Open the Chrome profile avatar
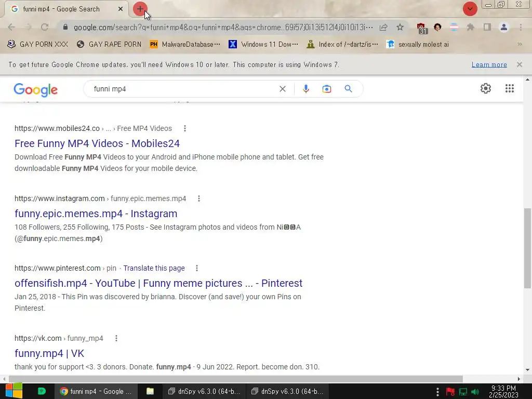The image size is (532, 399). coord(504,27)
